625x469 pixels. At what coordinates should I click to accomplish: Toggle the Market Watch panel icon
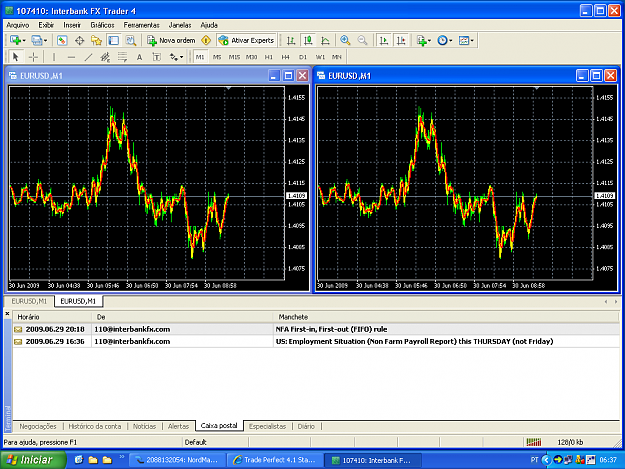(x=62, y=40)
